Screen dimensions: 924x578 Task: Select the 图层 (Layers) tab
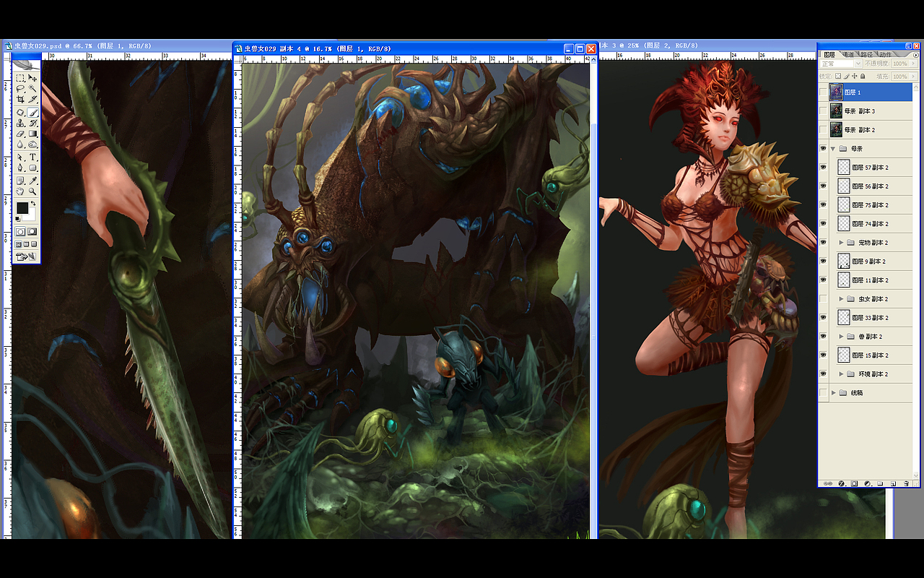coord(829,54)
